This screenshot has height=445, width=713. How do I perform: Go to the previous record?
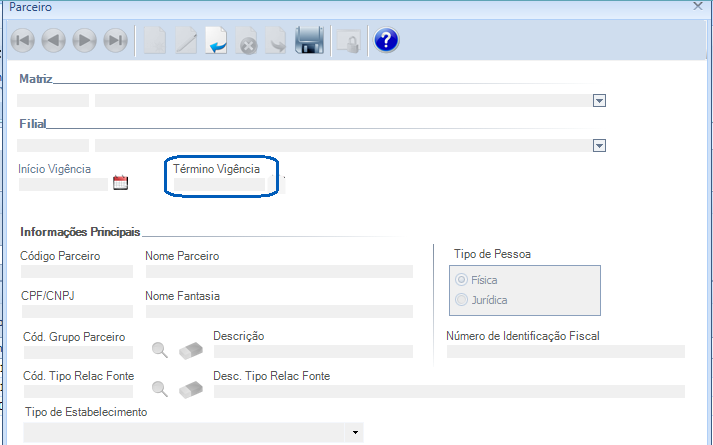[54, 40]
